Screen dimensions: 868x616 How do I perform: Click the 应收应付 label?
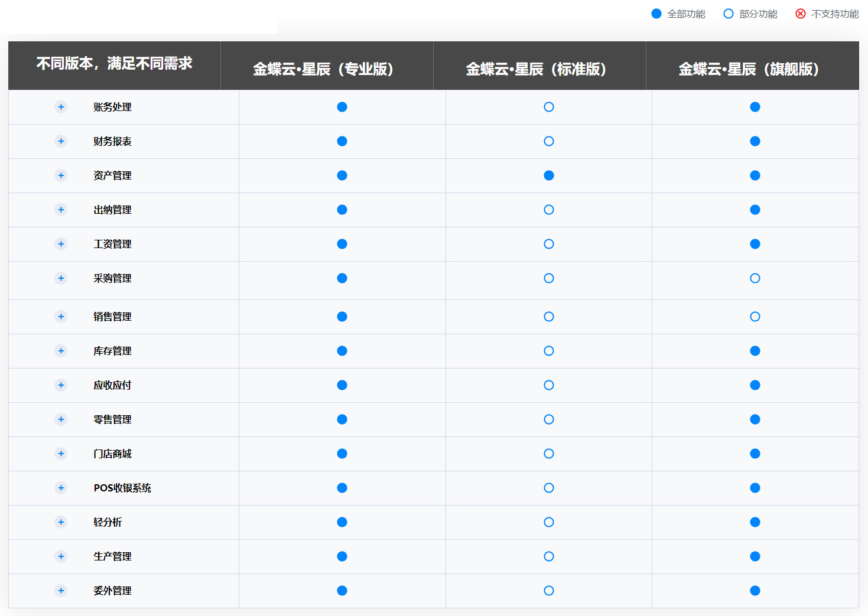click(112, 385)
